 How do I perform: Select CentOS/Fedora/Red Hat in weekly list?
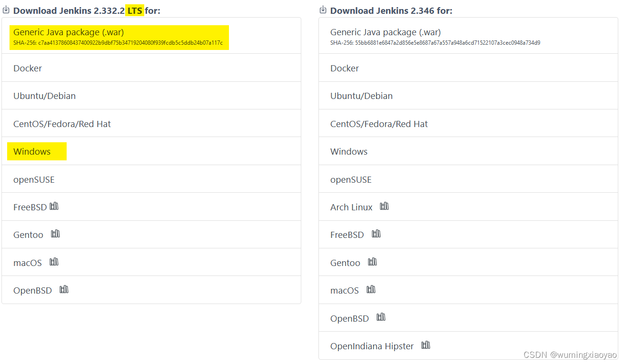(x=468, y=124)
